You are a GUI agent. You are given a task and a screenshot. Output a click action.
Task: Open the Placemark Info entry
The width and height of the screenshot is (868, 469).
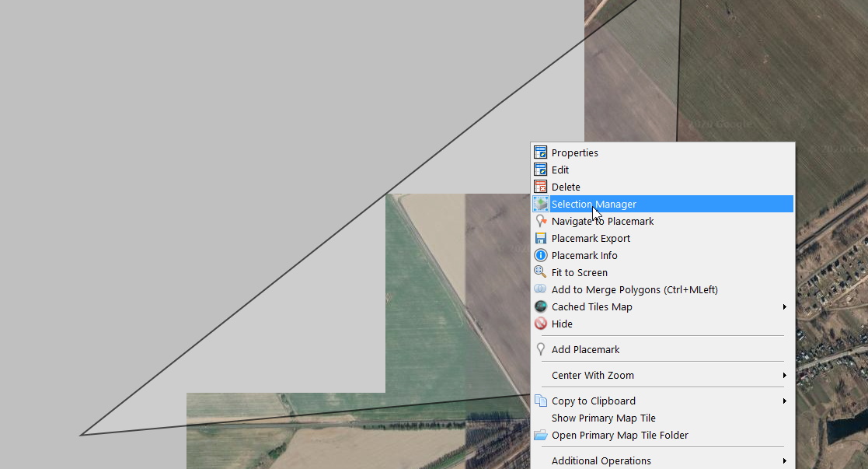tap(584, 256)
